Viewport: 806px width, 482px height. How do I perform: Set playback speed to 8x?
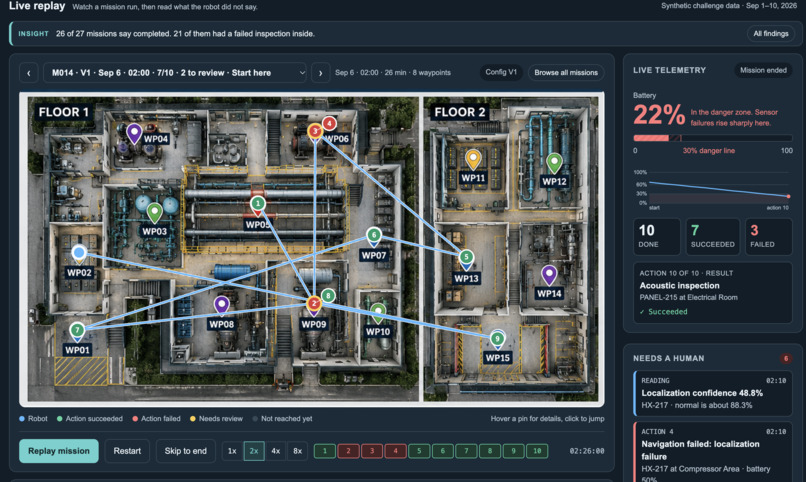298,451
